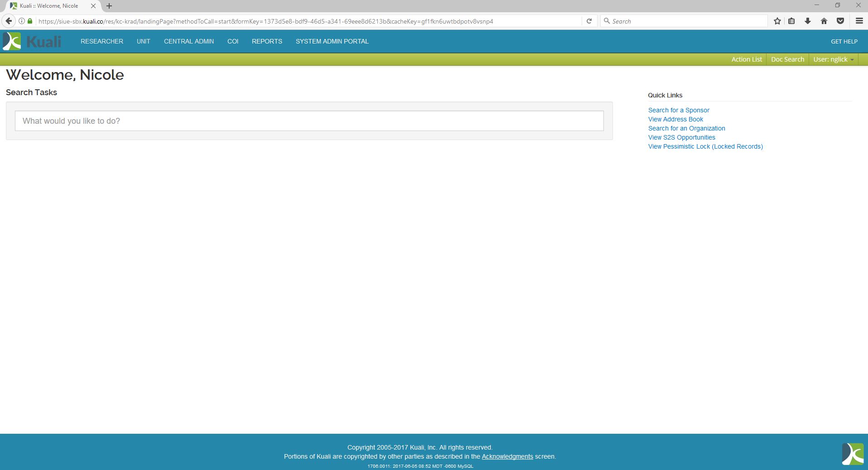Open View Pessimistic Lock link
Viewport: 868px width, 470px height.
click(x=705, y=146)
